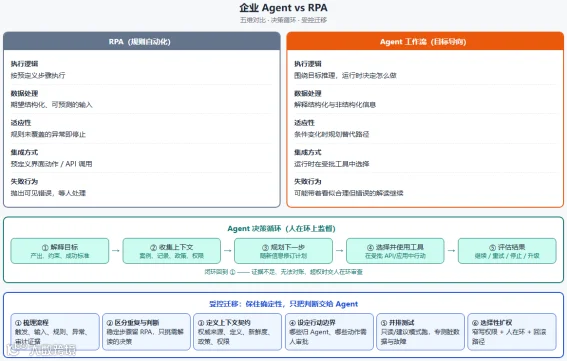Viewport: 567px width, 362px height.
Task: Click the '受控迁移:保住确定性' blue heading
Action: (x=284, y=304)
